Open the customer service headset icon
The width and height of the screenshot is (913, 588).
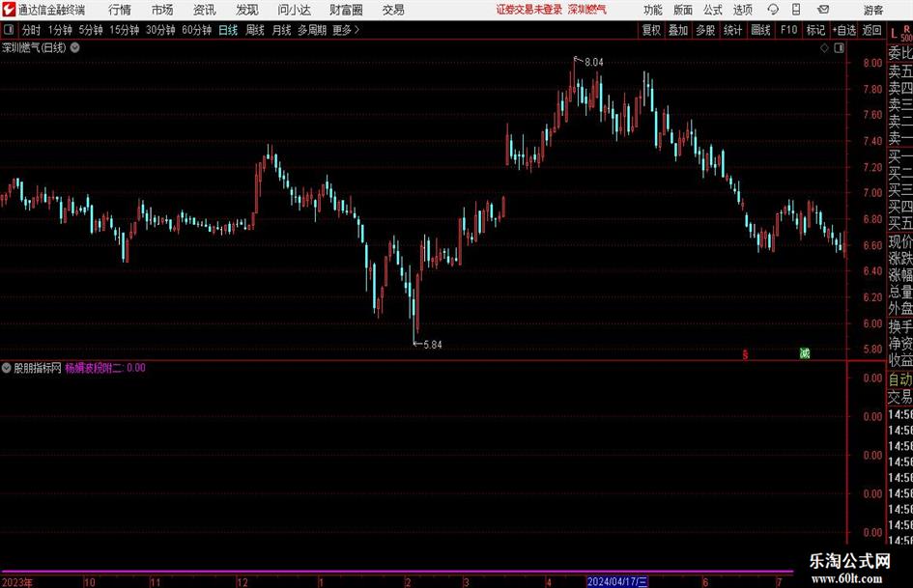pyautogui.click(x=773, y=10)
